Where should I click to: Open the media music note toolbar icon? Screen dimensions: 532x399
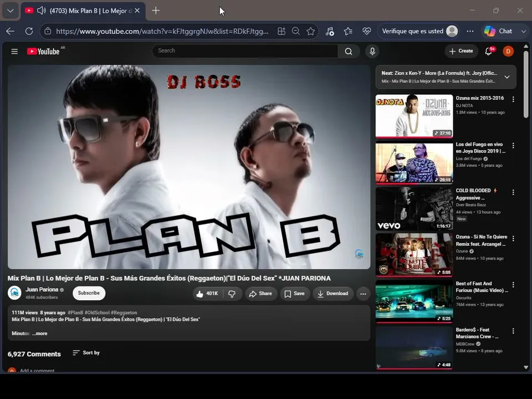(x=330, y=31)
